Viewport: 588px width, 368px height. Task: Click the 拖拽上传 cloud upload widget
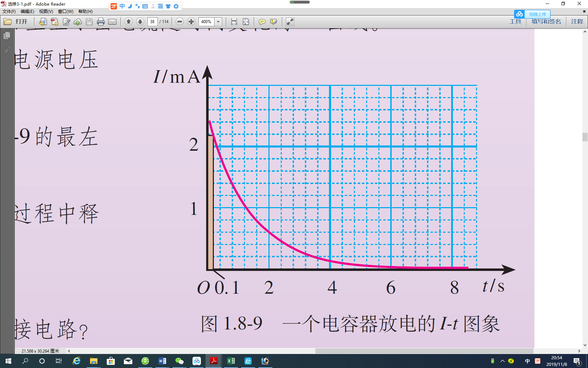pyautogui.click(x=532, y=14)
